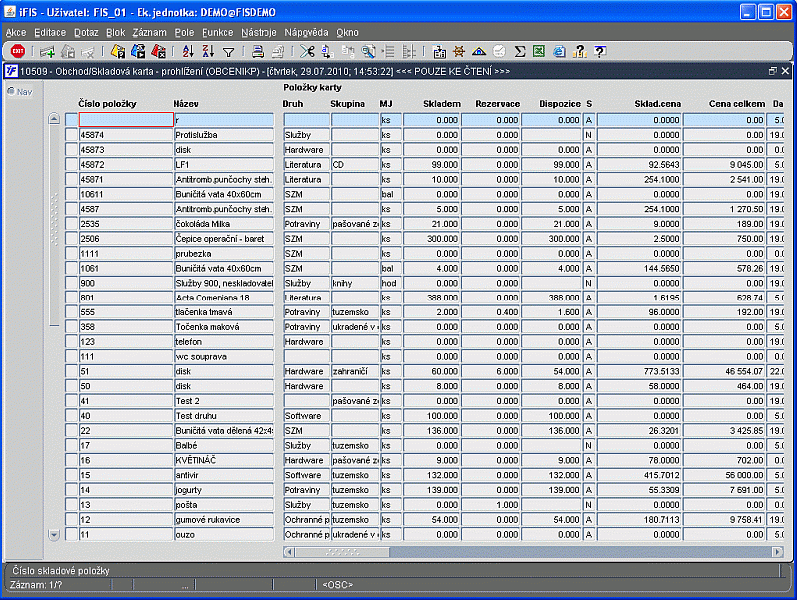Click the record list scroll-down arrow
The image size is (797, 600).
[54, 534]
